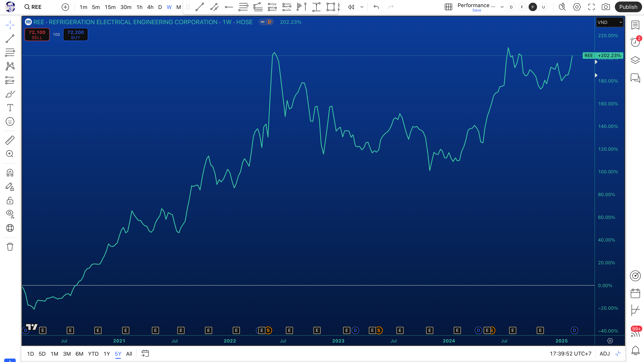Select the Text annotation tool
The image size is (644, 362).
10,108
